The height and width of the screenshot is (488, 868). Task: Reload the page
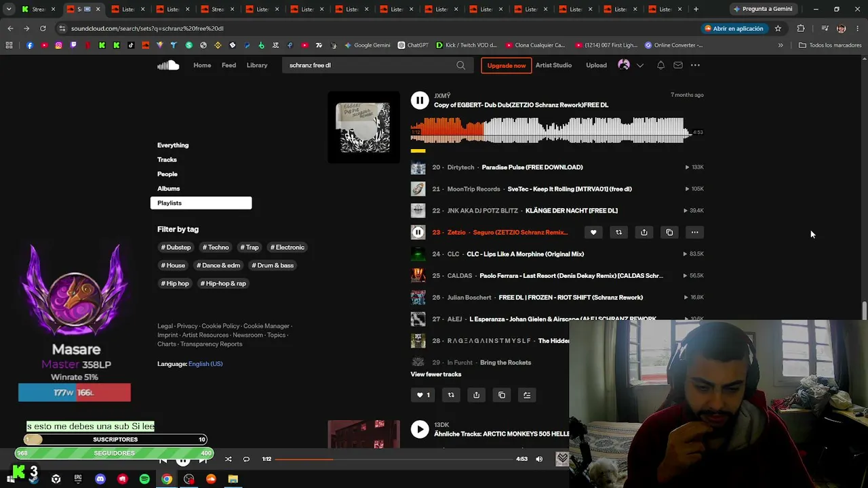point(43,28)
